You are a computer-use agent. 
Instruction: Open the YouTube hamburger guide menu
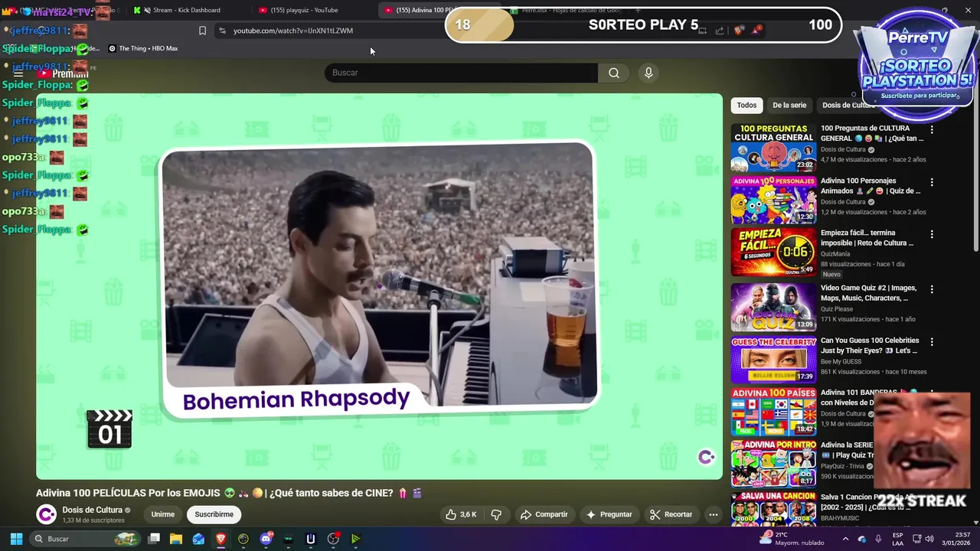coord(18,73)
